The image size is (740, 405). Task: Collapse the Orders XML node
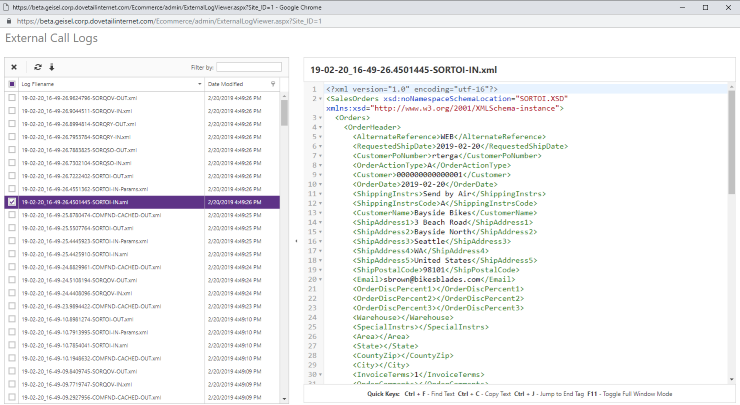[x=319, y=118]
